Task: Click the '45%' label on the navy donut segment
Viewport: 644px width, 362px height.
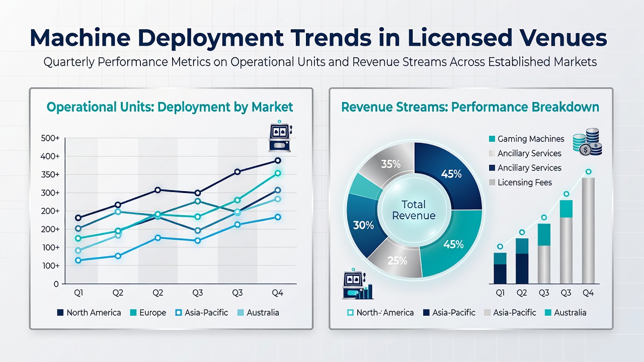Action: click(451, 174)
